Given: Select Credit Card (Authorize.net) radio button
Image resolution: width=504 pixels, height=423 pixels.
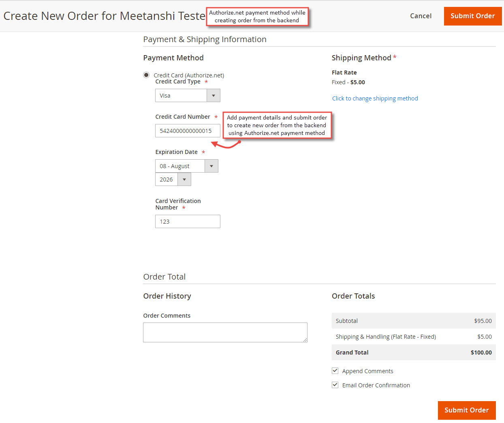Looking at the screenshot, I should click(146, 75).
